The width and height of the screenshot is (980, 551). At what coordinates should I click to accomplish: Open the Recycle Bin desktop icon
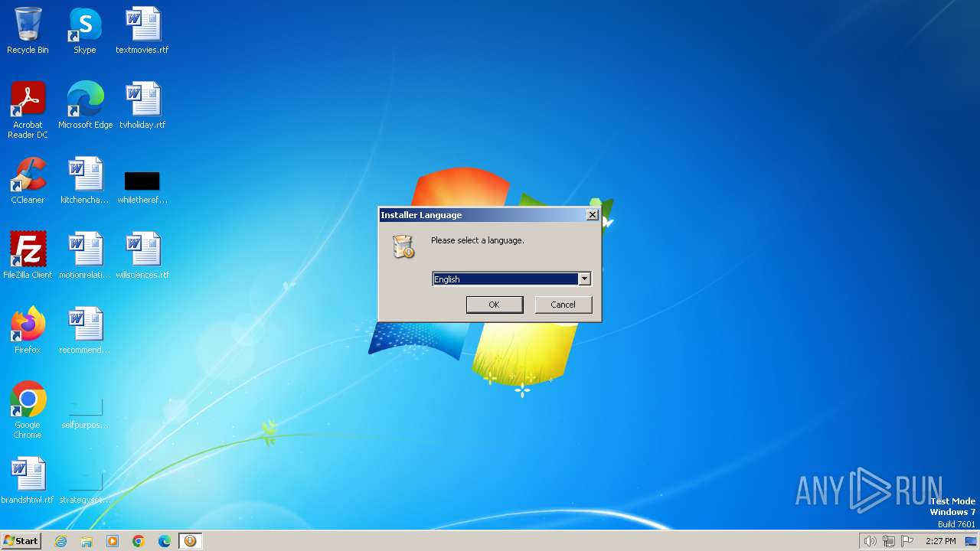pos(28,31)
